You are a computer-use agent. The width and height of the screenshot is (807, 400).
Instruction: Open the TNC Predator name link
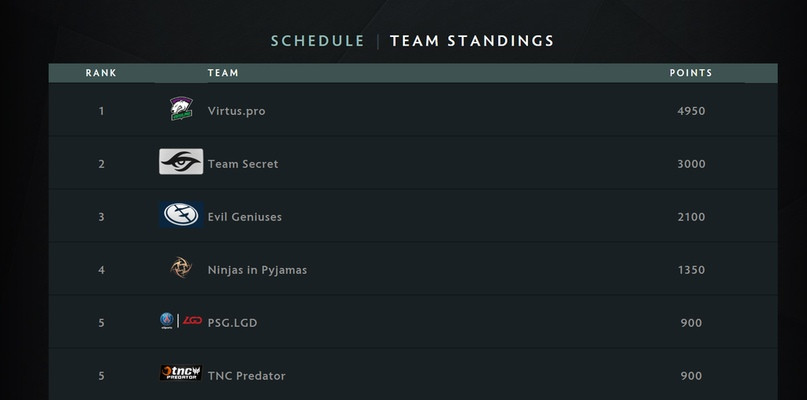coord(247,376)
